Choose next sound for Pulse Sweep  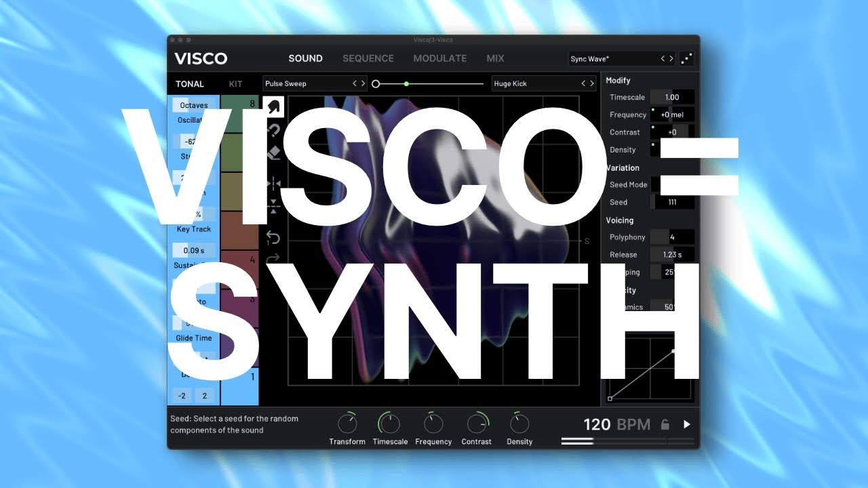point(363,84)
